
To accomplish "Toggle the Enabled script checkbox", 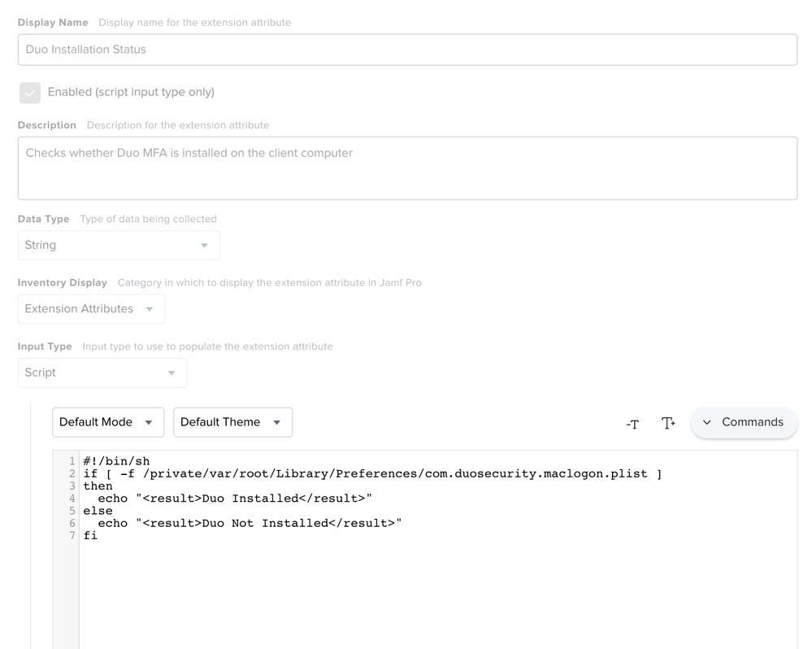I will [x=30, y=93].
